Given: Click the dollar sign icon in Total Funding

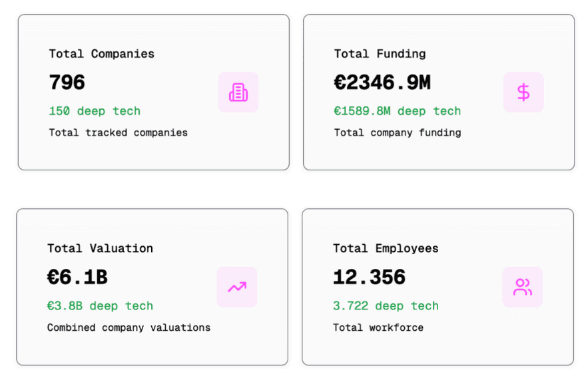Looking at the screenshot, I should pyautogui.click(x=523, y=93).
